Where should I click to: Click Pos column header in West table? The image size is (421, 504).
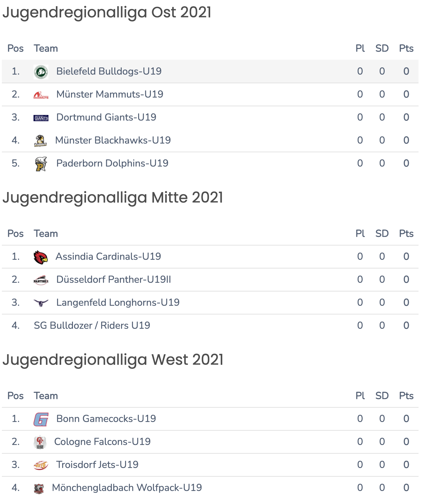(16, 396)
